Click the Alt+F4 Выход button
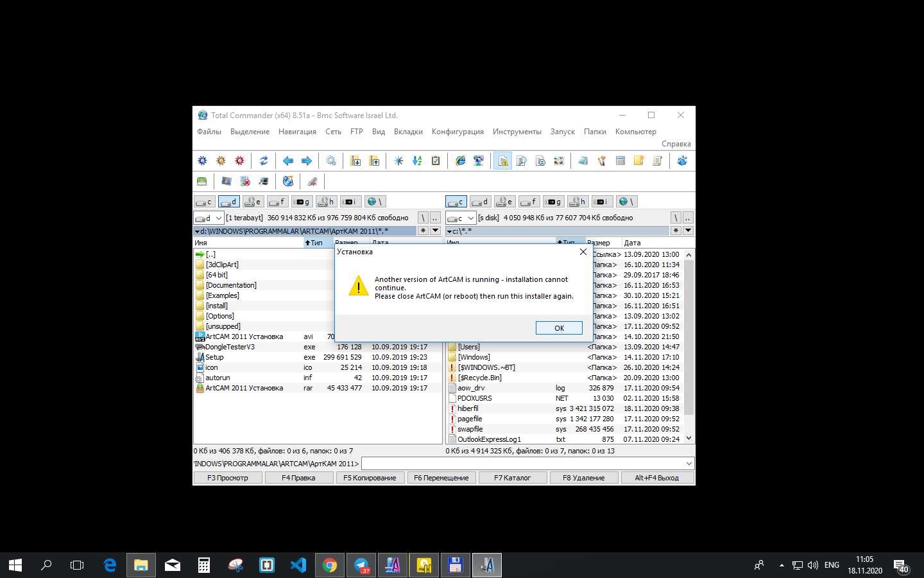The width and height of the screenshot is (924, 578). (x=657, y=478)
